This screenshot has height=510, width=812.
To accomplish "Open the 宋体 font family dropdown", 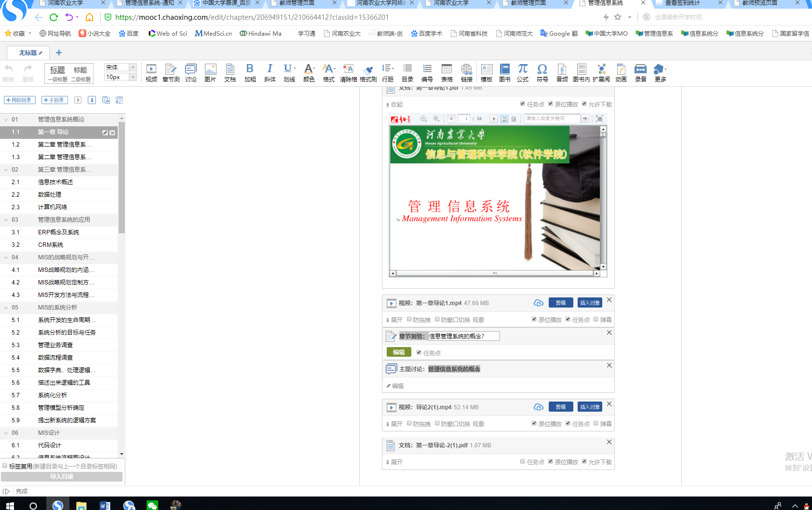I will (x=133, y=67).
